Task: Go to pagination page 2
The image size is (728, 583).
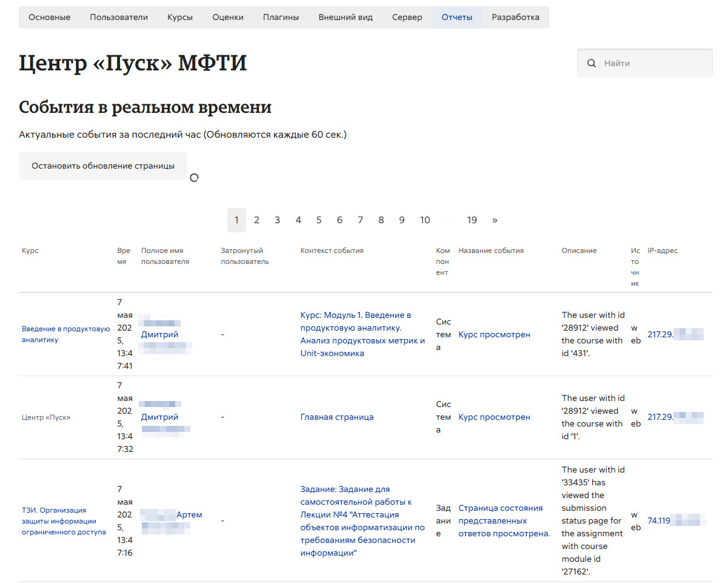Action: tap(256, 220)
